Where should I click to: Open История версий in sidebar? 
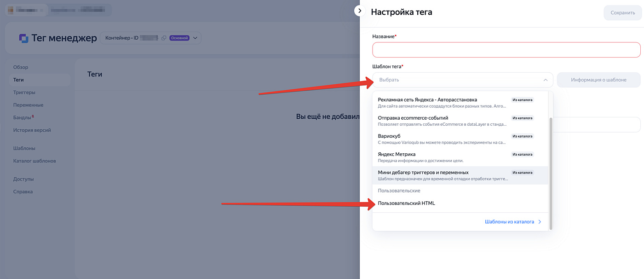tap(32, 130)
